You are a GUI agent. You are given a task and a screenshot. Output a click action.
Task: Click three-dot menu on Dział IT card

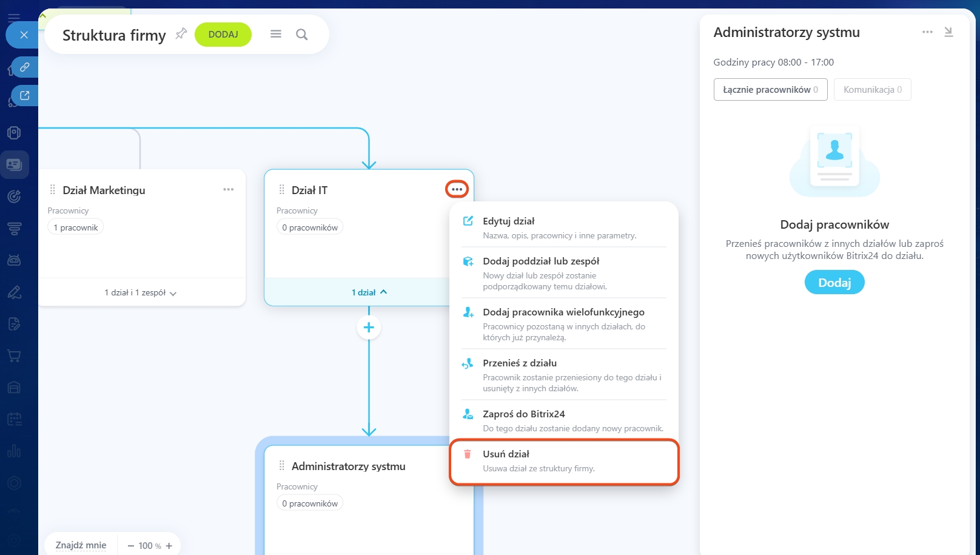[x=457, y=190]
